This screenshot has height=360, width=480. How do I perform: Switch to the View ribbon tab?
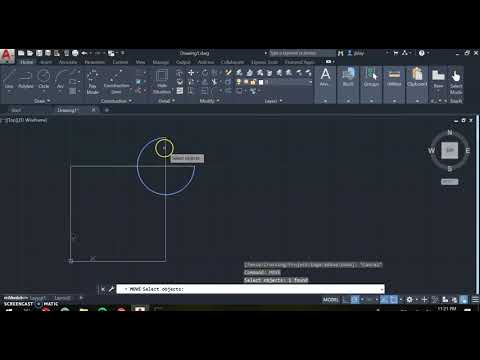tap(140, 62)
